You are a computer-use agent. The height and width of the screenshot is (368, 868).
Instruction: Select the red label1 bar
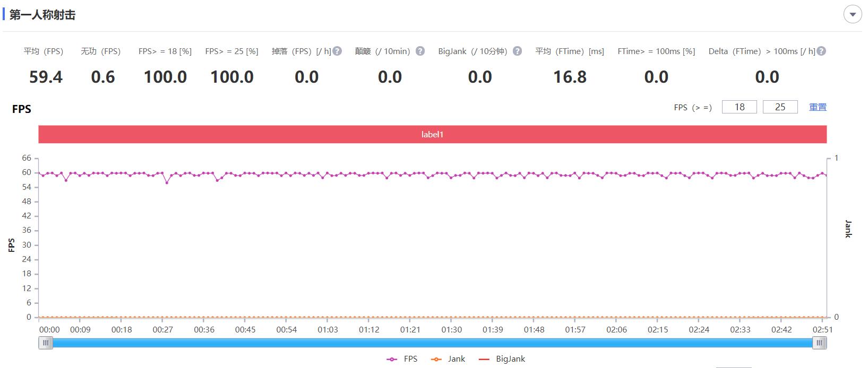(x=432, y=134)
